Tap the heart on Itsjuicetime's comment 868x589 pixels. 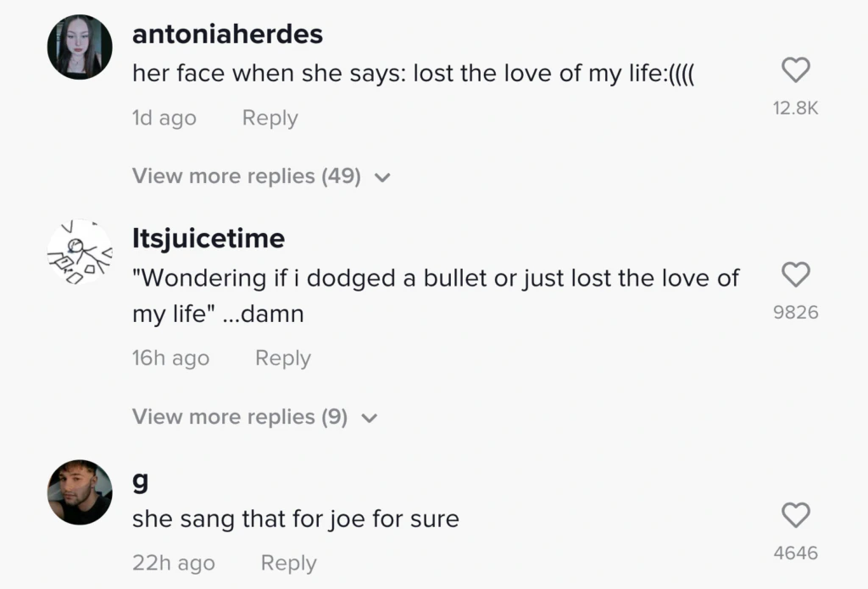795,275
